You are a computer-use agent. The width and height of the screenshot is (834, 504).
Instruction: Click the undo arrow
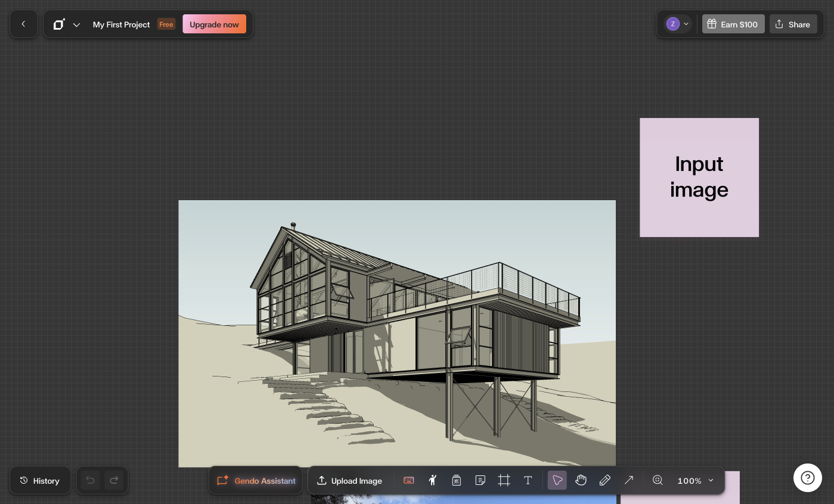91,480
